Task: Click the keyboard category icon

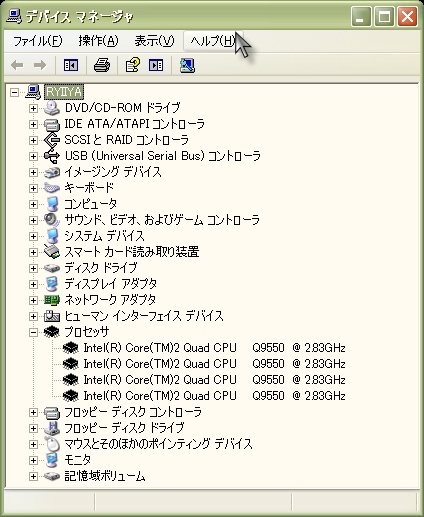Action: 52,188
